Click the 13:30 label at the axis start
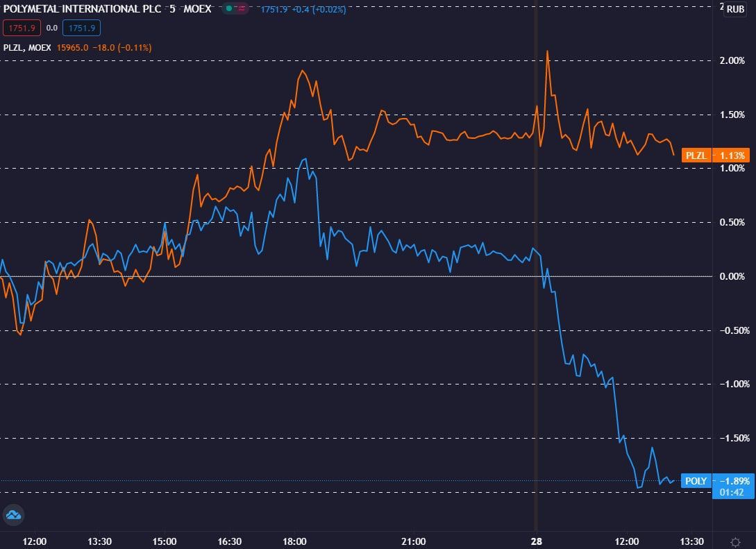 coord(99,541)
